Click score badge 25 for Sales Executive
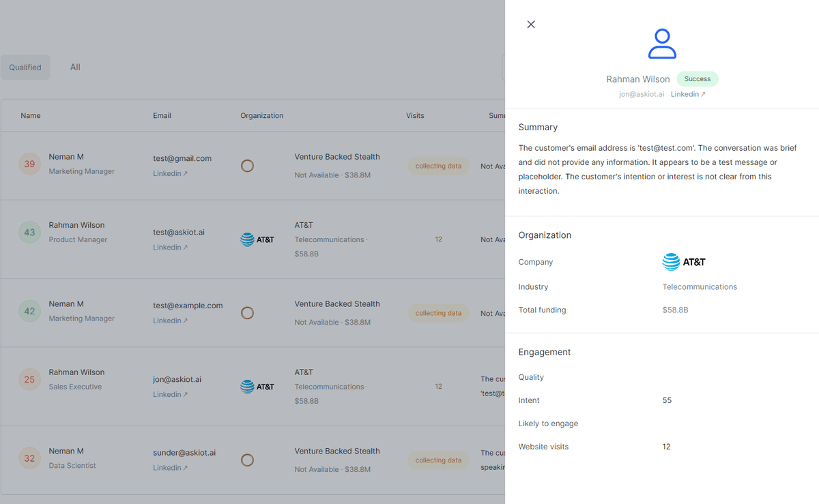Image resolution: width=819 pixels, height=504 pixels. (29, 379)
